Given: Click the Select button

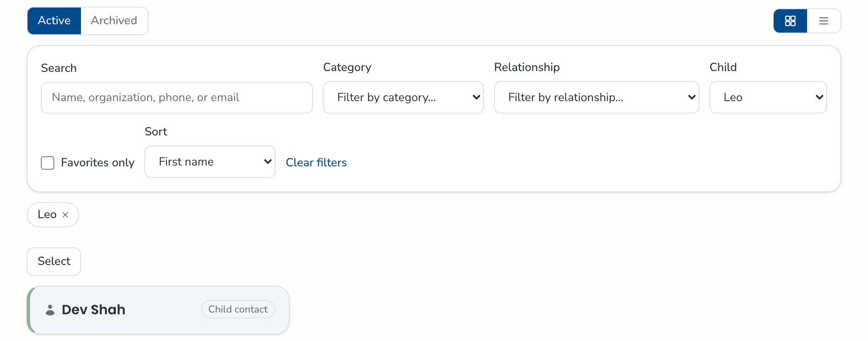Looking at the screenshot, I should pyautogui.click(x=54, y=262).
